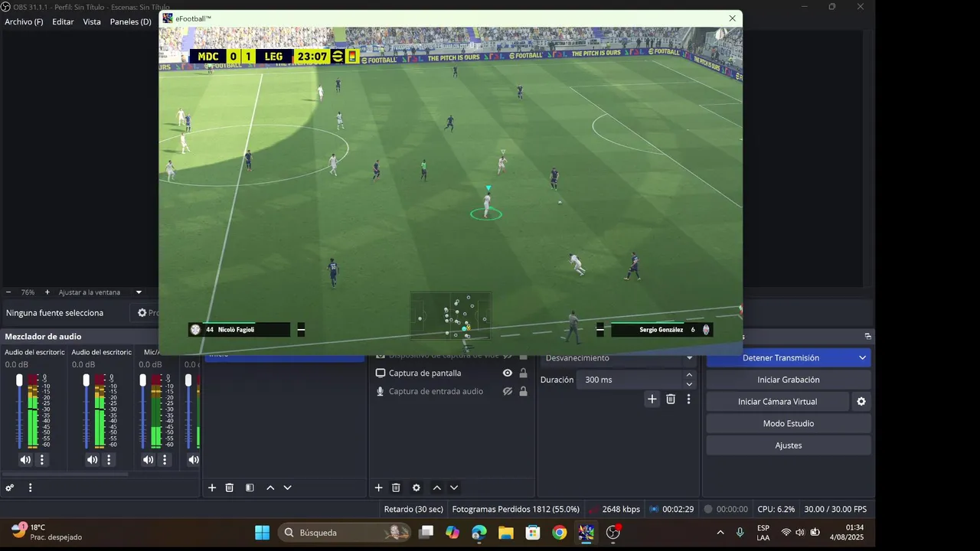Close the eFootball window
Image resolution: width=980 pixels, height=551 pixels.
[x=733, y=18]
